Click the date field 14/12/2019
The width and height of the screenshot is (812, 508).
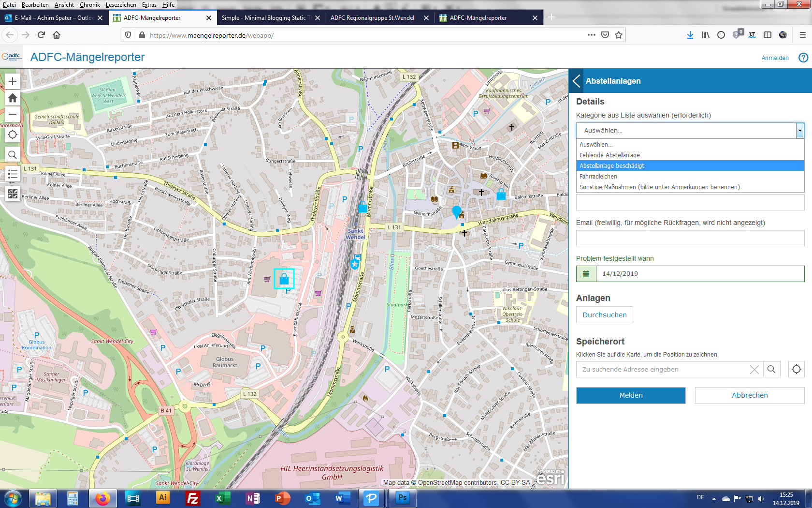click(x=700, y=274)
